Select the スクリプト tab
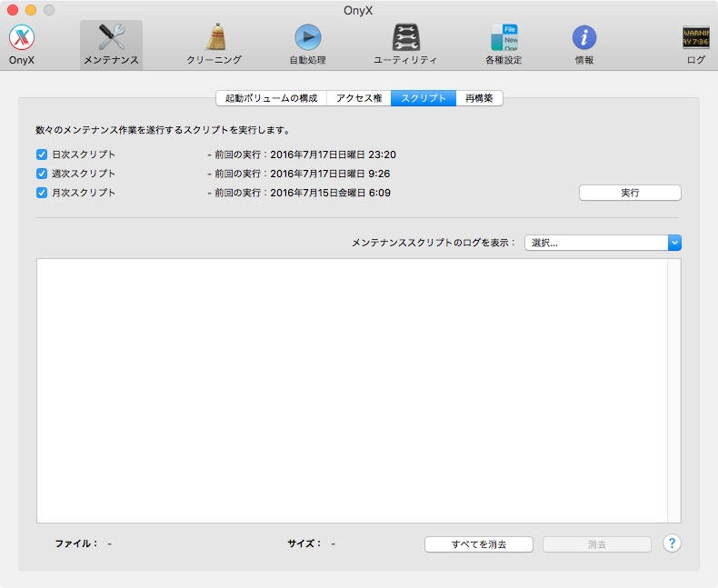The image size is (718, 588). (424, 98)
